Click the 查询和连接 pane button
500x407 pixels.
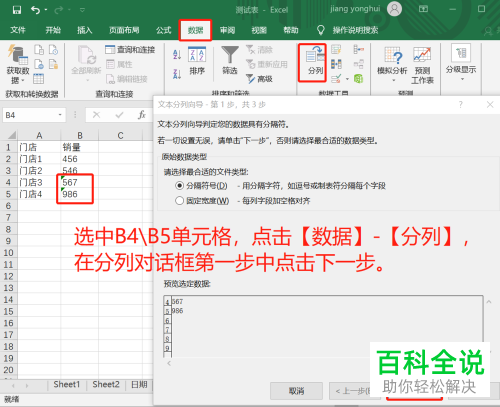(130, 50)
